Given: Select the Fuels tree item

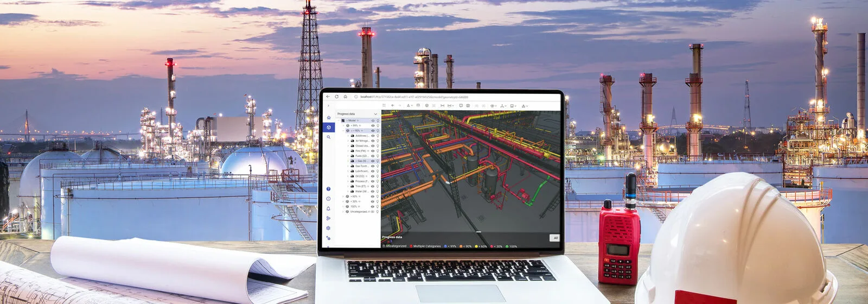Looking at the screenshot, I should click(x=361, y=156).
